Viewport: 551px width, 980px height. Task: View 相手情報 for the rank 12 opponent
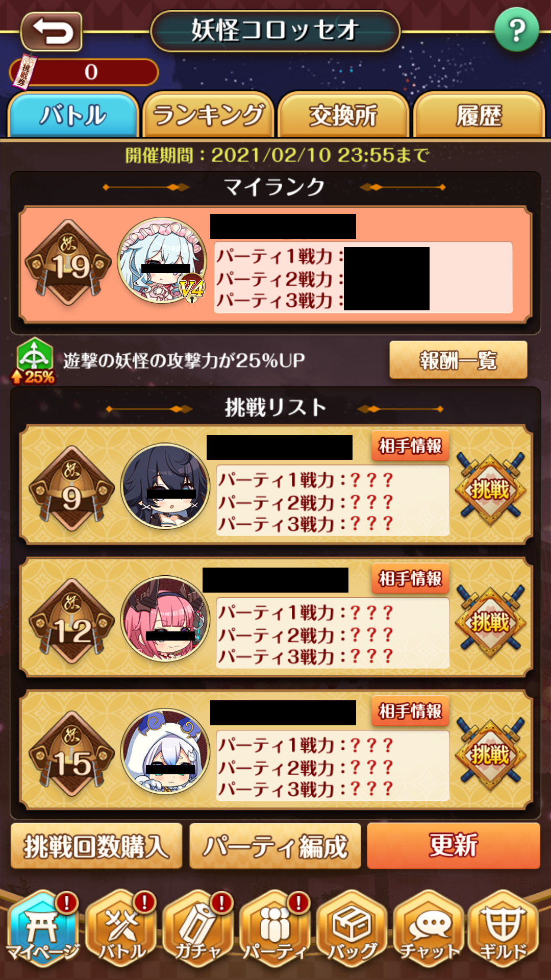coord(410,578)
